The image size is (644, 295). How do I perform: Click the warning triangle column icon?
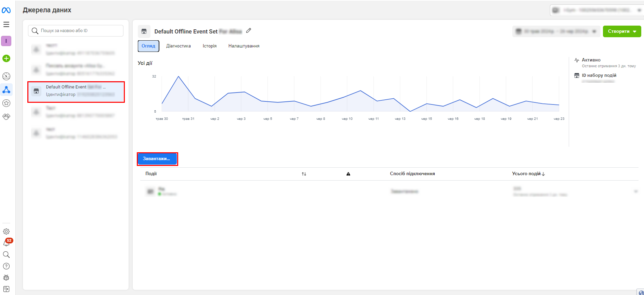pyautogui.click(x=348, y=174)
